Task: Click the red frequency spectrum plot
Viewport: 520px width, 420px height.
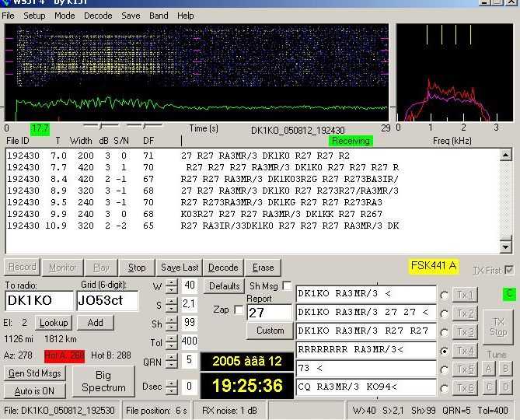Action: (x=455, y=72)
